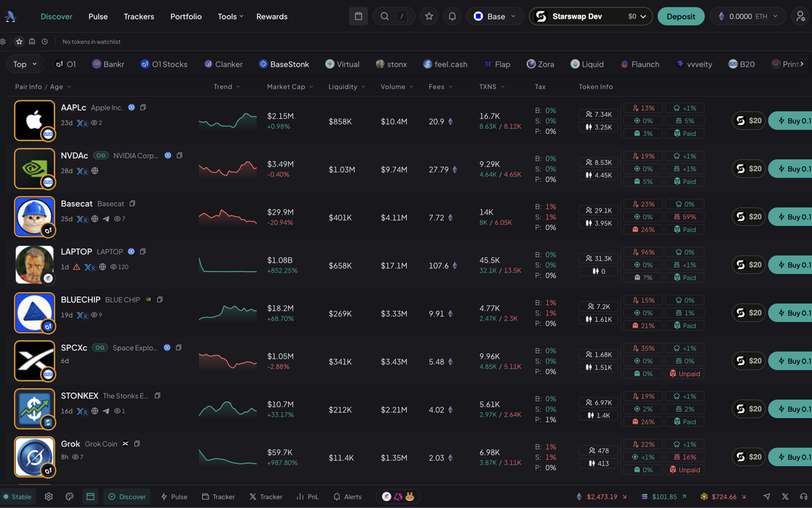Open Basecat Telegram link icon

(106, 218)
